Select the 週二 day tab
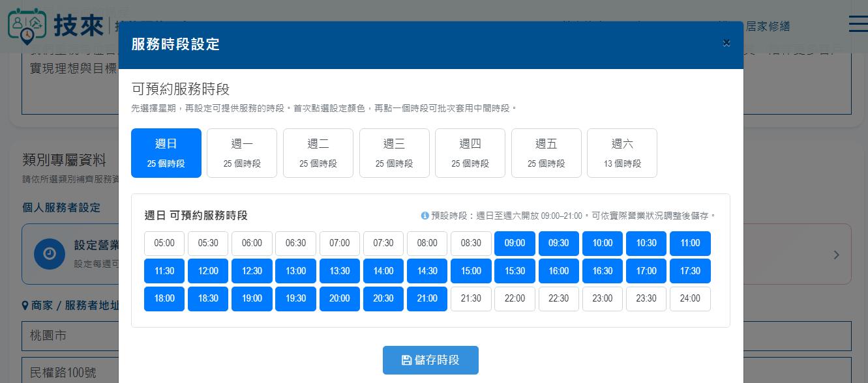This screenshot has width=868, height=383. click(x=318, y=153)
